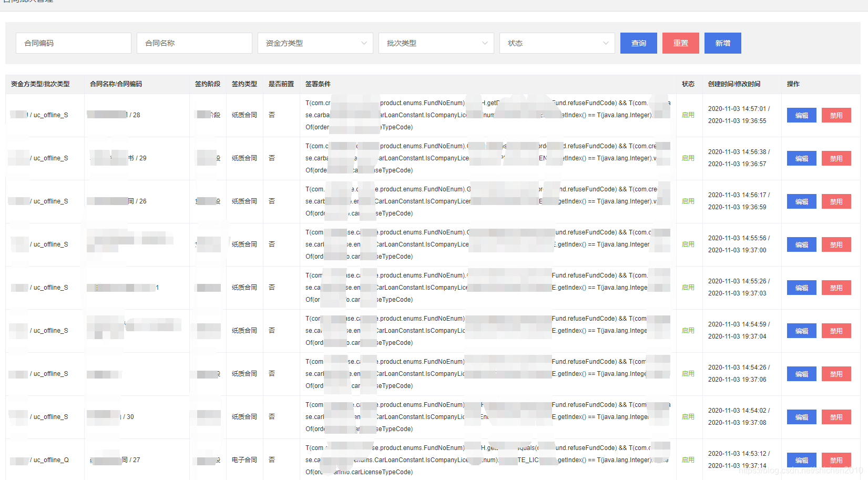This screenshot has width=868, height=480.
Task: Click 否 in the 14:56:38 row
Action: point(272,158)
